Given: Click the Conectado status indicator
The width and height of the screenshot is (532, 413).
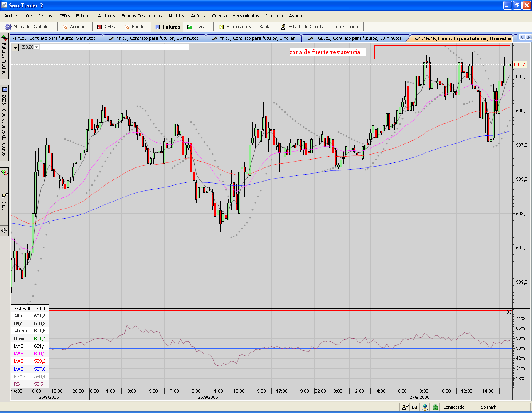Looking at the screenshot, I should (x=459, y=407).
